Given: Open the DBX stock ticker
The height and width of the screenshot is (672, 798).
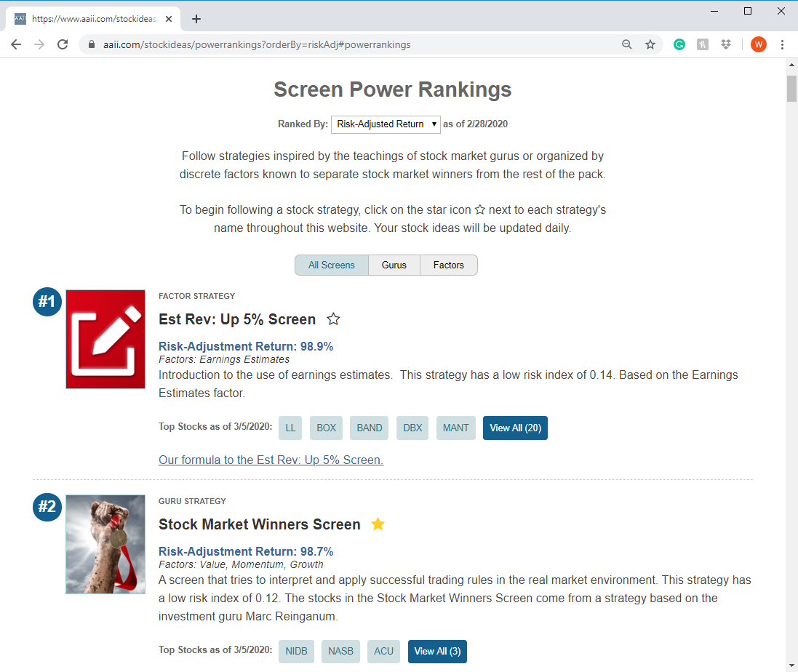Looking at the screenshot, I should 412,428.
